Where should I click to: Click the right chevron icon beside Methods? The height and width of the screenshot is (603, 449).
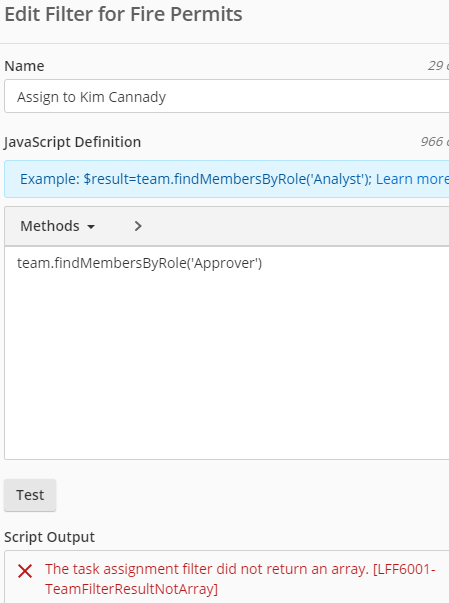(138, 226)
